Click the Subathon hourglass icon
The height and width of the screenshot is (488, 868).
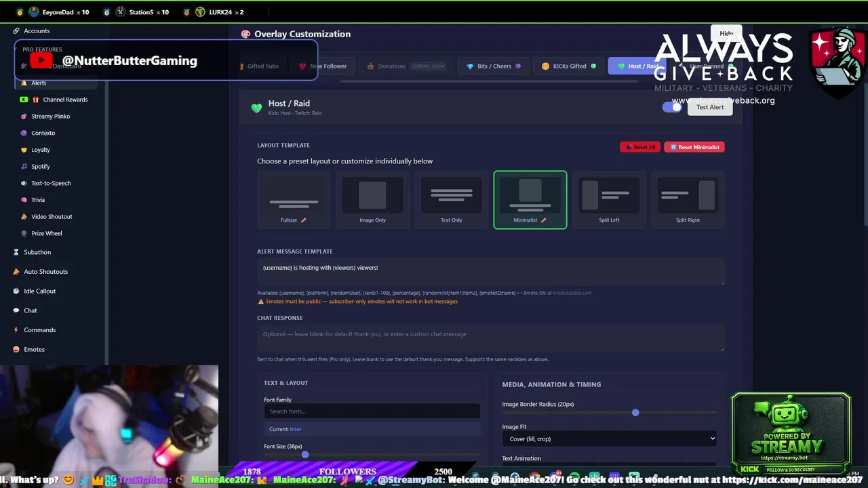click(x=16, y=252)
